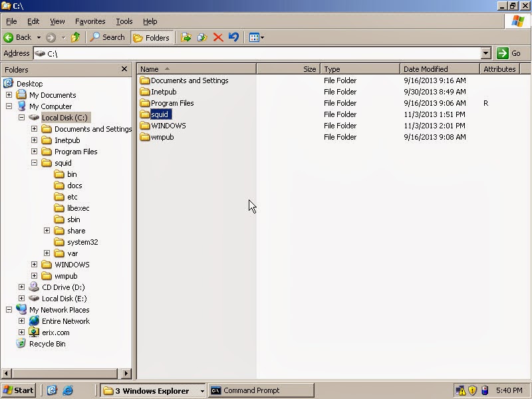Select the docs folder in tree
This screenshot has width=532, height=399.
click(74, 186)
